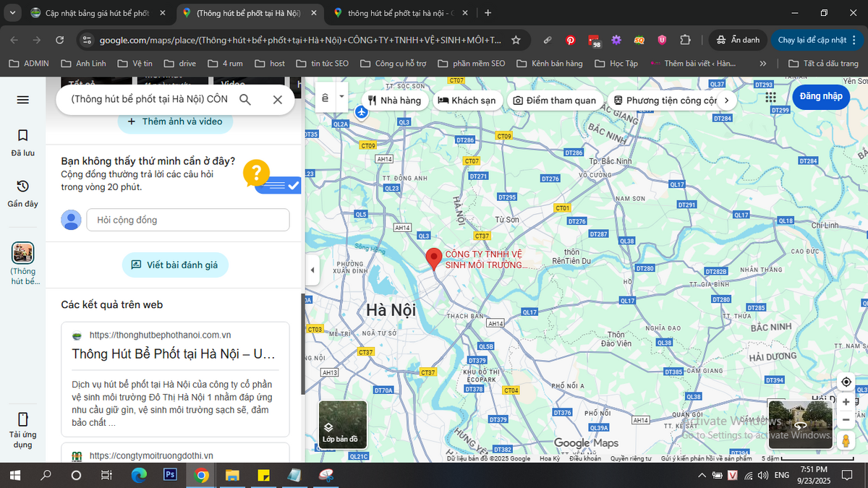Clear the search box with X

pyautogui.click(x=277, y=100)
